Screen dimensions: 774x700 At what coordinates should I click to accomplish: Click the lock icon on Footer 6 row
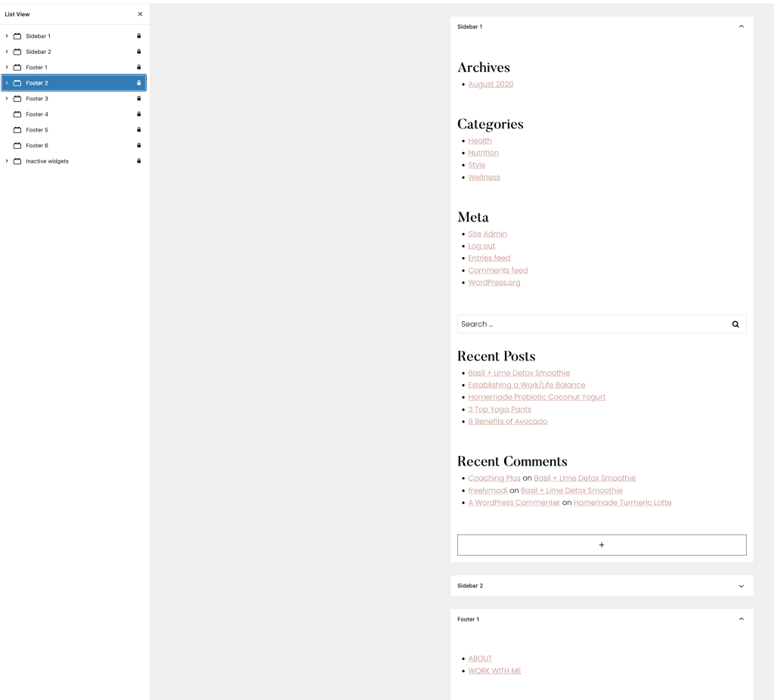tap(139, 145)
